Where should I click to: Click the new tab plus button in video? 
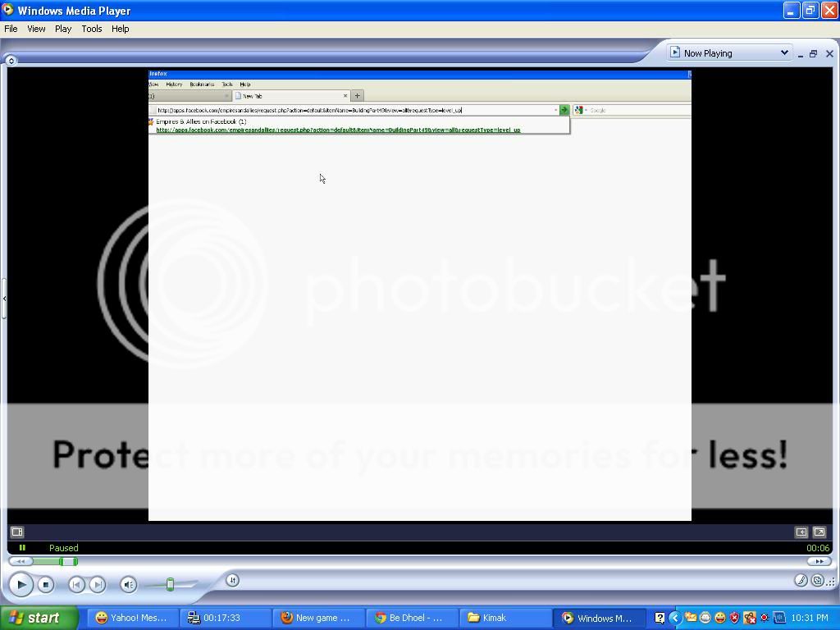[x=358, y=96]
